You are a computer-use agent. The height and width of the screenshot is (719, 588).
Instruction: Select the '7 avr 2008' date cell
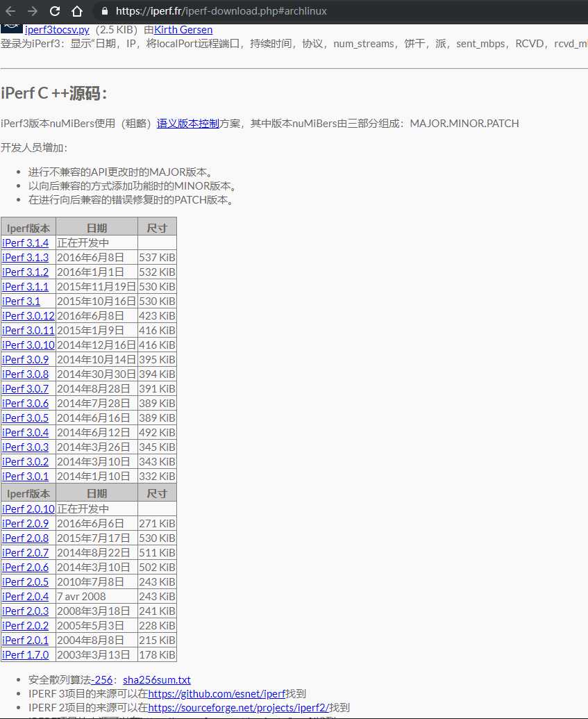(96, 597)
